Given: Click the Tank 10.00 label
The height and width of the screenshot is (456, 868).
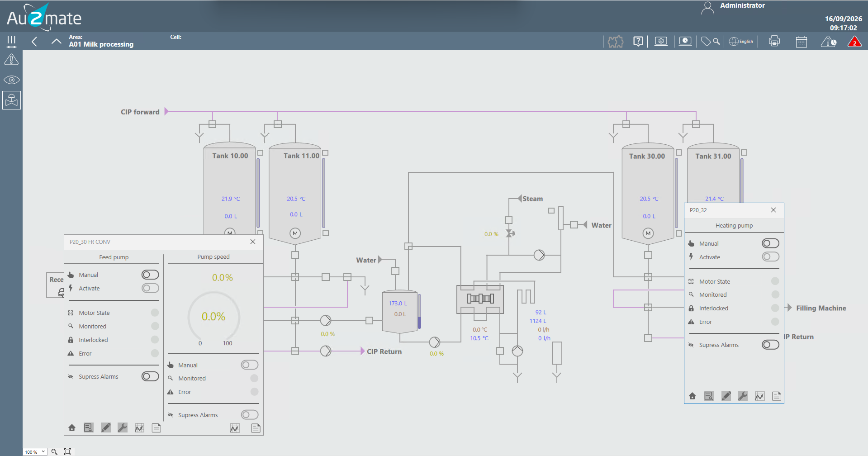Looking at the screenshot, I should 230,156.
